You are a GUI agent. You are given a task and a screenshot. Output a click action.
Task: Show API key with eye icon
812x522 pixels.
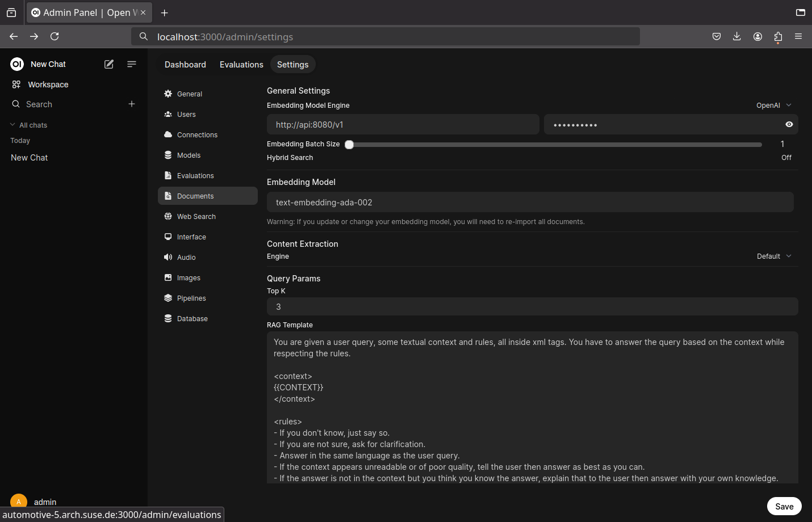[x=789, y=124]
